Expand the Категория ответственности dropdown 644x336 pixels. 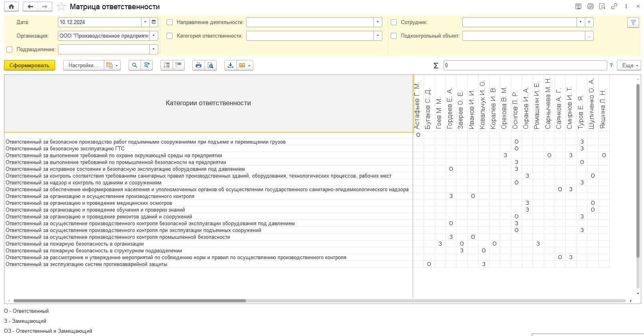click(x=378, y=36)
